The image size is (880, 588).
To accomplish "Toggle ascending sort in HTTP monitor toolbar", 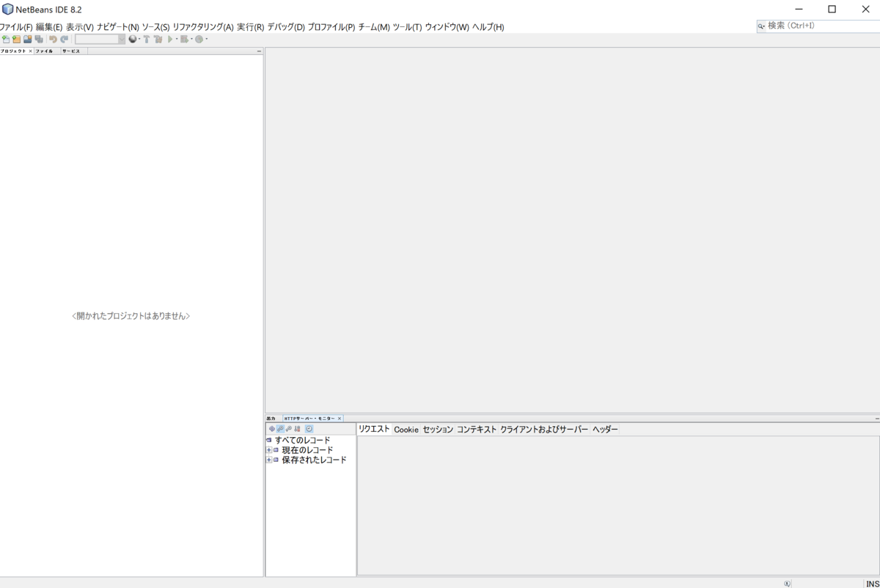I will (289, 429).
